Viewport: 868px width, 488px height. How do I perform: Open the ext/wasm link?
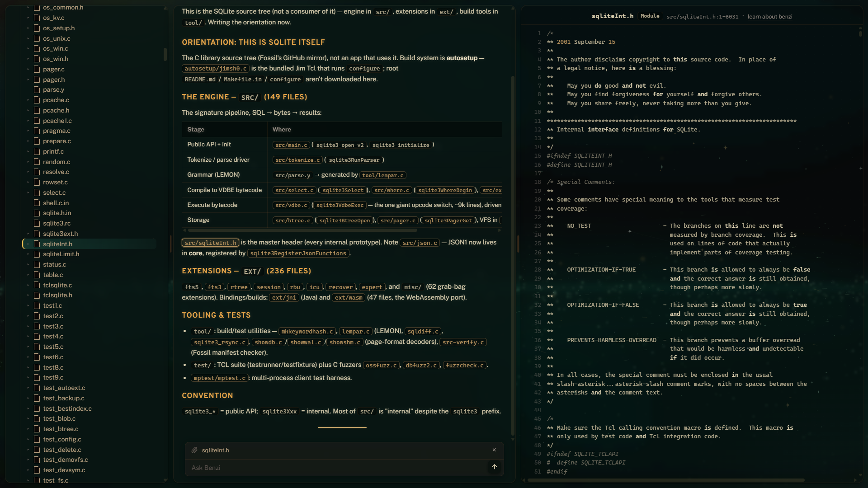coord(348,298)
